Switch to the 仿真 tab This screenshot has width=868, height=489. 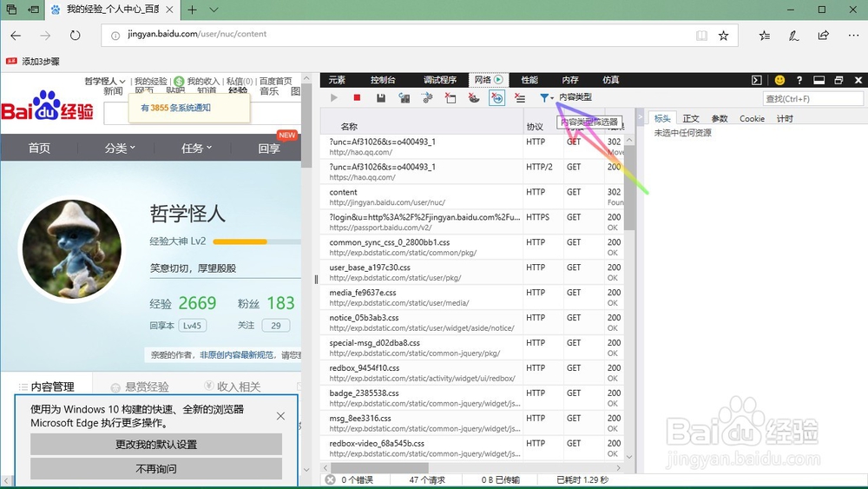(610, 80)
